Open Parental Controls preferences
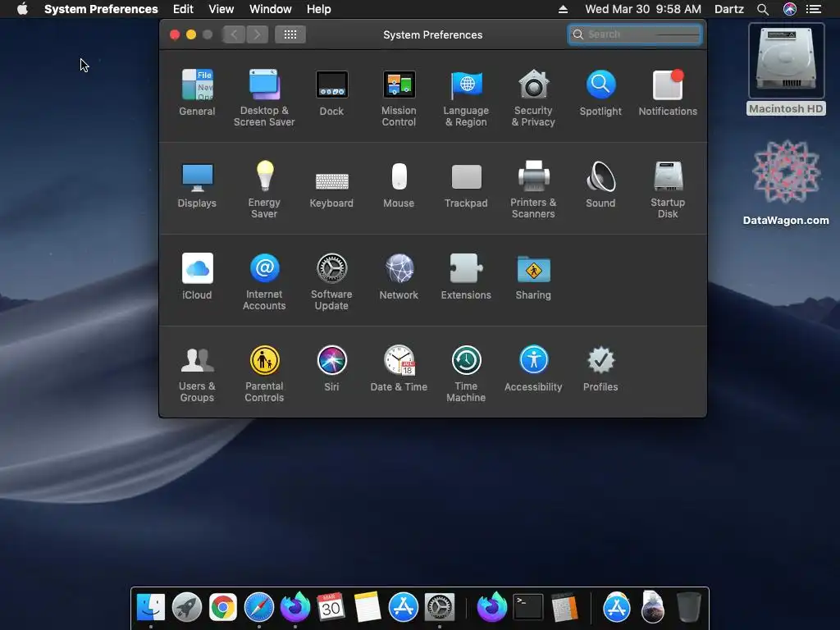This screenshot has width=840, height=630. point(264,373)
